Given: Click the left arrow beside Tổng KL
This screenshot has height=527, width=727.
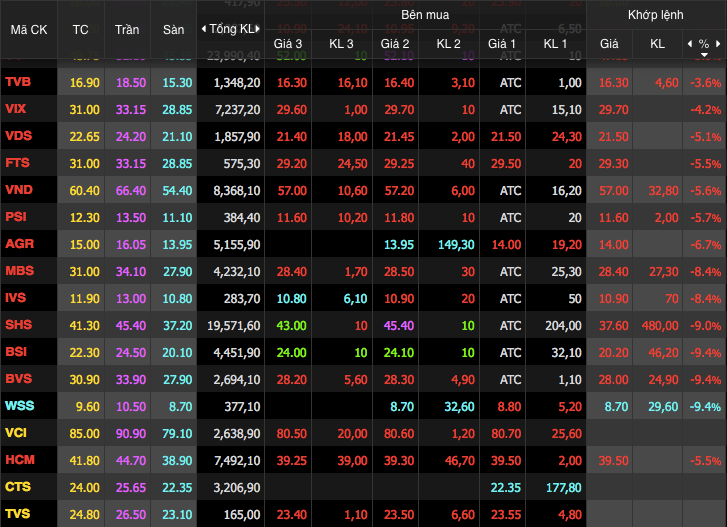Looking at the screenshot, I should tap(204, 28).
